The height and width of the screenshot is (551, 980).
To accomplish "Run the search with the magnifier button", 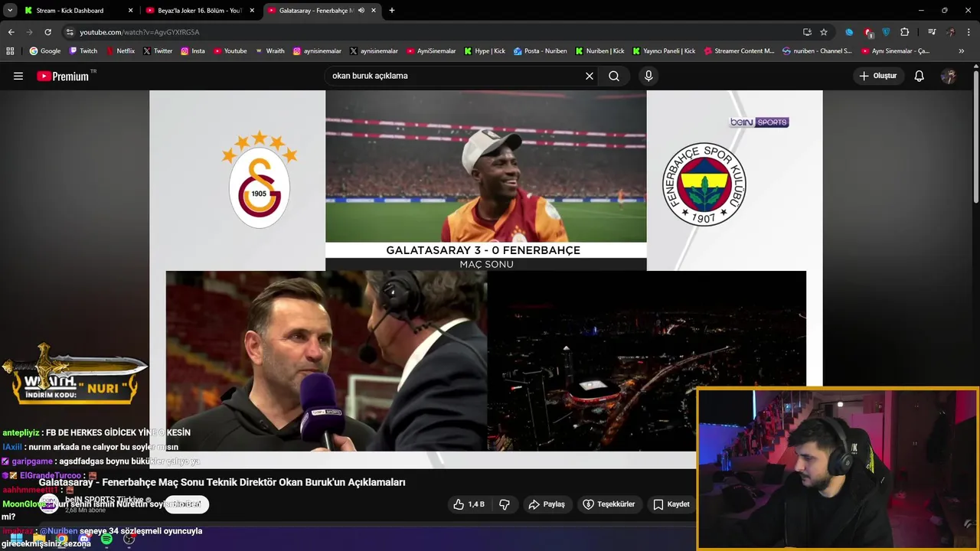I will [614, 76].
